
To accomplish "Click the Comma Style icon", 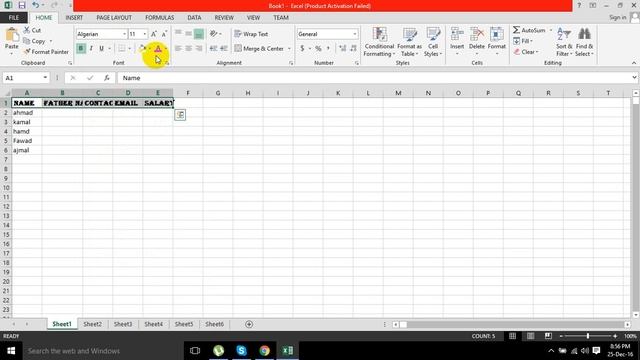I will pos(328,49).
